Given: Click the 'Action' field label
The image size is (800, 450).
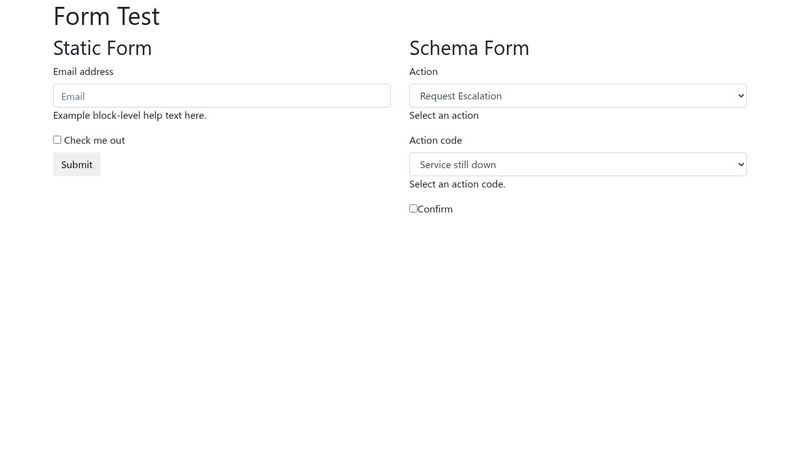Looking at the screenshot, I should (423, 72).
